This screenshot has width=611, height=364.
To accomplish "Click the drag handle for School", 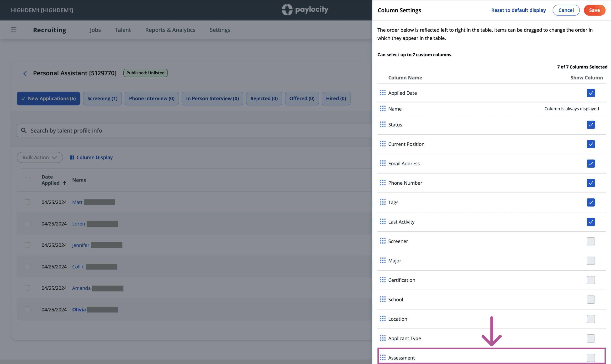I will pyautogui.click(x=383, y=299).
